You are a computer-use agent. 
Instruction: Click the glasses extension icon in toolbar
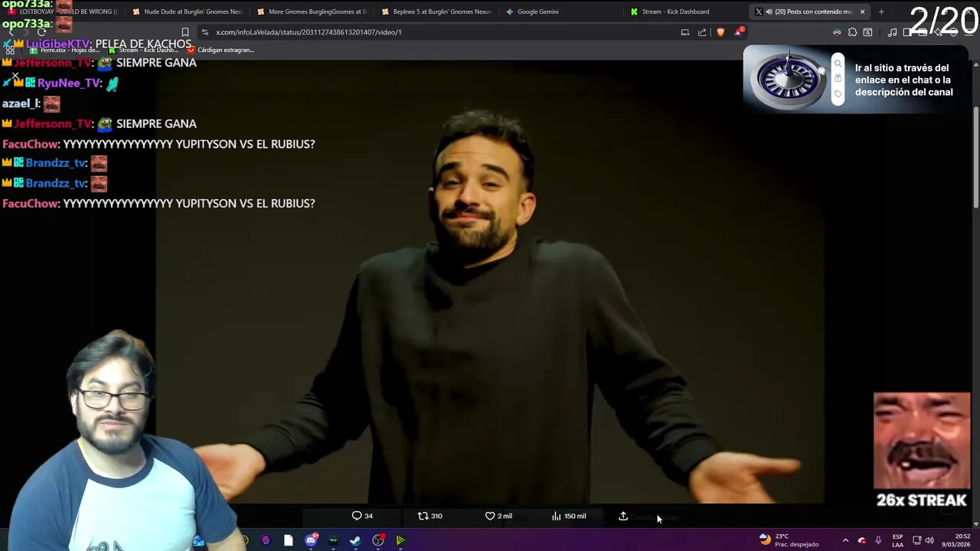pos(837,32)
